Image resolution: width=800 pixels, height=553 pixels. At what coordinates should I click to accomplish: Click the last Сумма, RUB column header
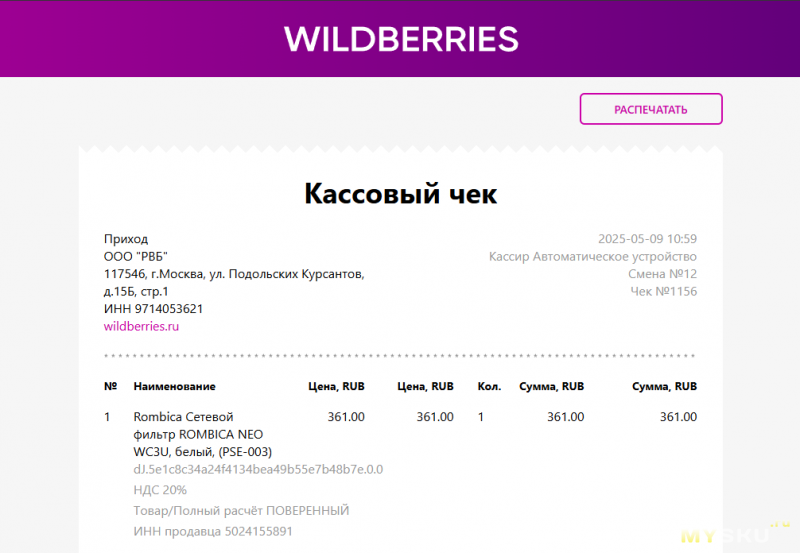tap(664, 386)
